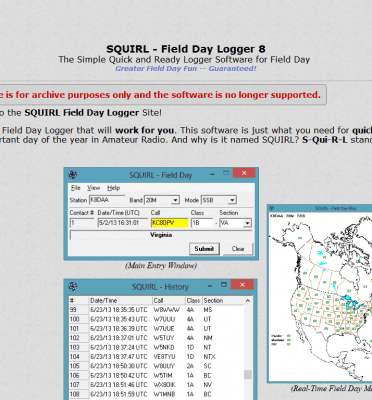Close the SQUIRL History window
Screen dimensions: 372x400
242,285
